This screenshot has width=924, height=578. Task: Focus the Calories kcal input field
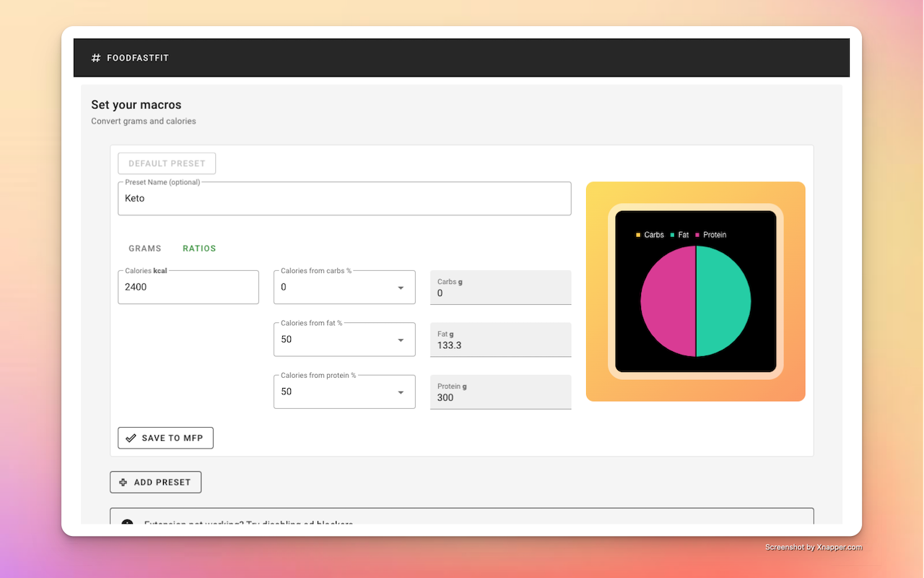pos(188,287)
